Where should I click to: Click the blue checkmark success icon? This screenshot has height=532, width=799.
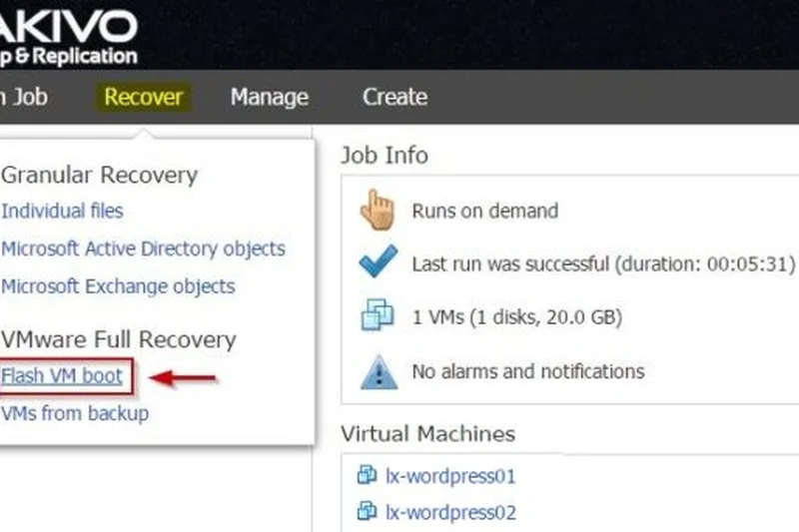[x=379, y=262]
